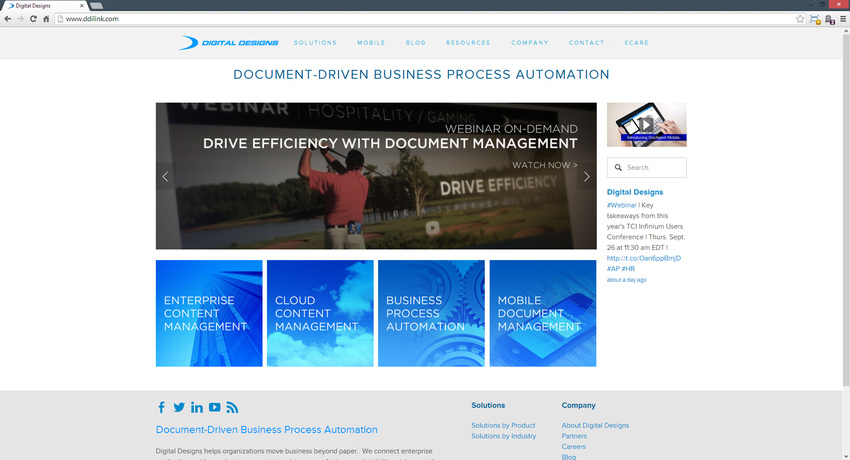Viewport: 850px width, 460px height.
Task: Open Solutions by Product footer link
Action: pos(503,425)
